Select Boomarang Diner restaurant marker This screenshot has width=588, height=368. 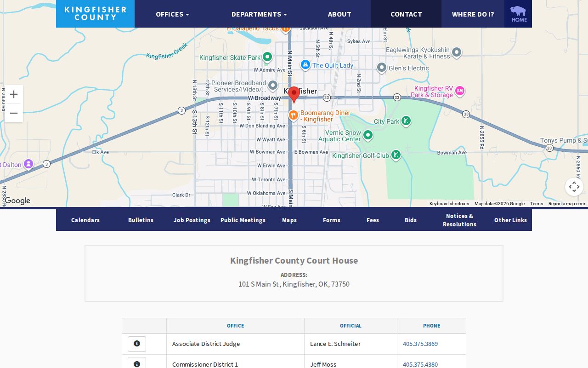[293, 115]
